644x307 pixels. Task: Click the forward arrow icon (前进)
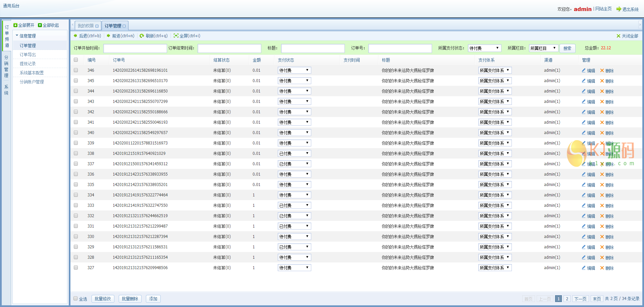109,36
